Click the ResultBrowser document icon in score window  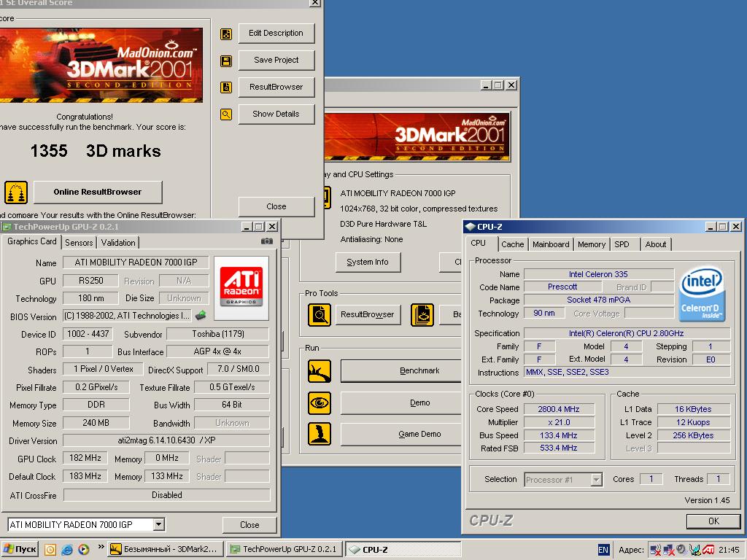(226, 87)
